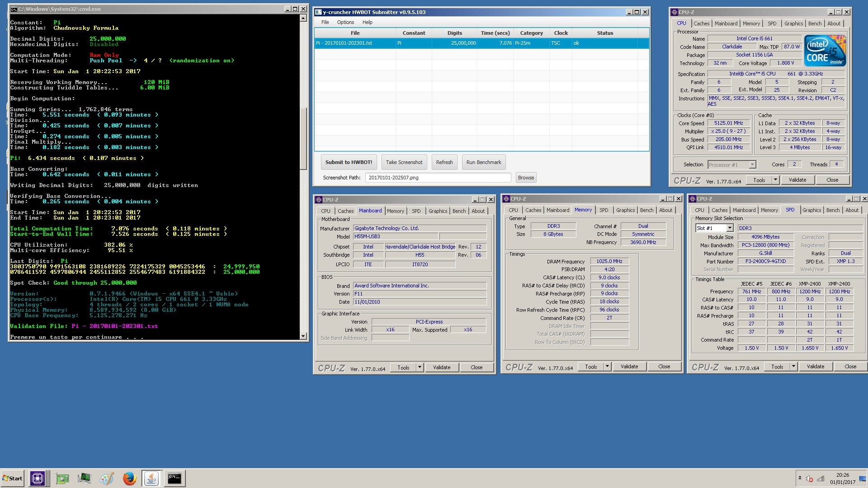
Task: Click the show desktop tray icon
Action: pos(863,479)
